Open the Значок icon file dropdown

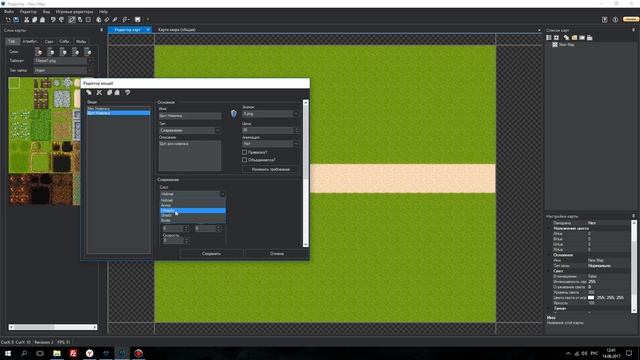click(270, 114)
